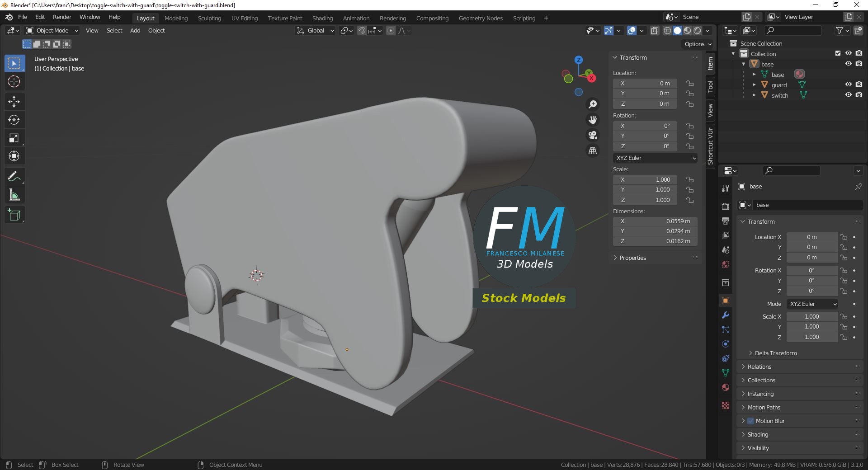Select the combined Transform tool
The image size is (868, 470).
(14, 156)
